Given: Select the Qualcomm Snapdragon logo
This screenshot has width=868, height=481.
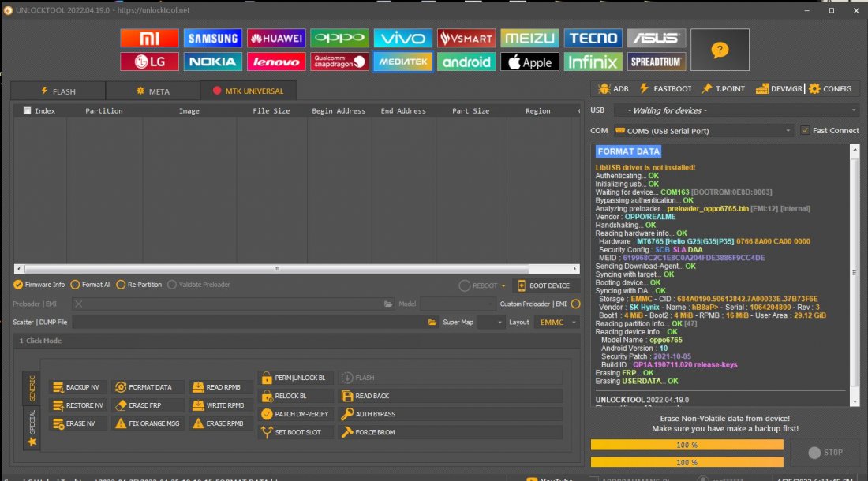Looking at the screenshot, I should tap(339, 62).
